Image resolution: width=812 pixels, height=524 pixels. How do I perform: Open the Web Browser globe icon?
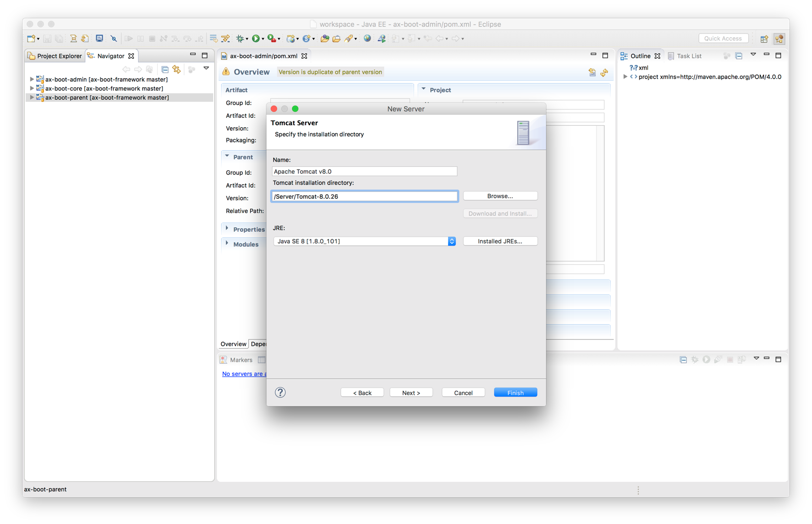[367, 39]
